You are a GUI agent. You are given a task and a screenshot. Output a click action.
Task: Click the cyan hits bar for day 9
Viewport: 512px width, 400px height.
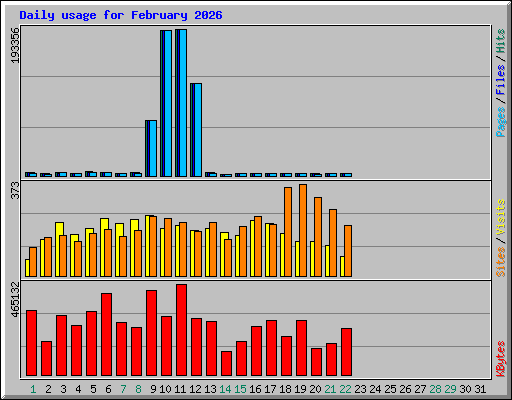pos(153,148)
